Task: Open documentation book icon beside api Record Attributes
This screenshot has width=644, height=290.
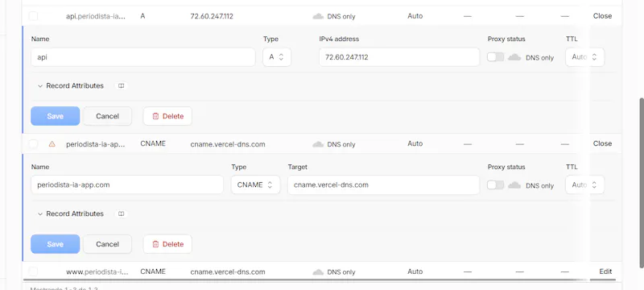Action: tap(122, 86)
